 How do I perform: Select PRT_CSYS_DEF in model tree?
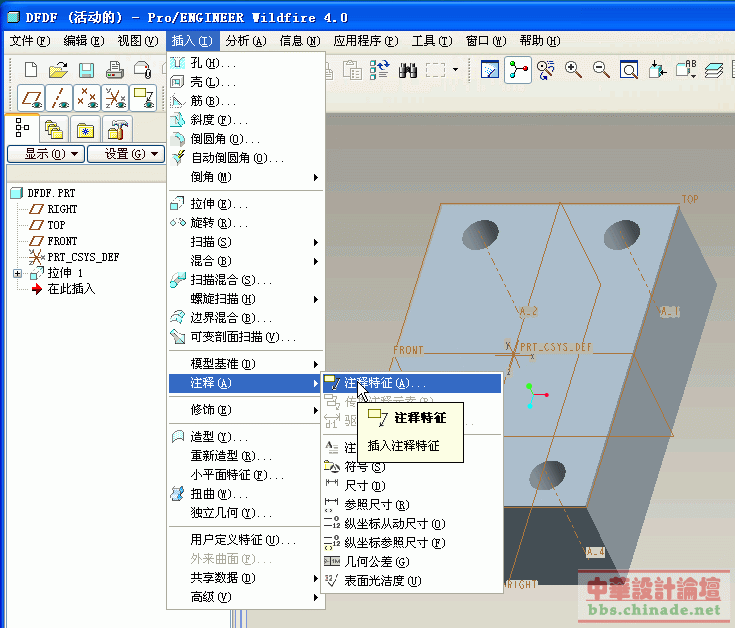[x=83, y=257]
